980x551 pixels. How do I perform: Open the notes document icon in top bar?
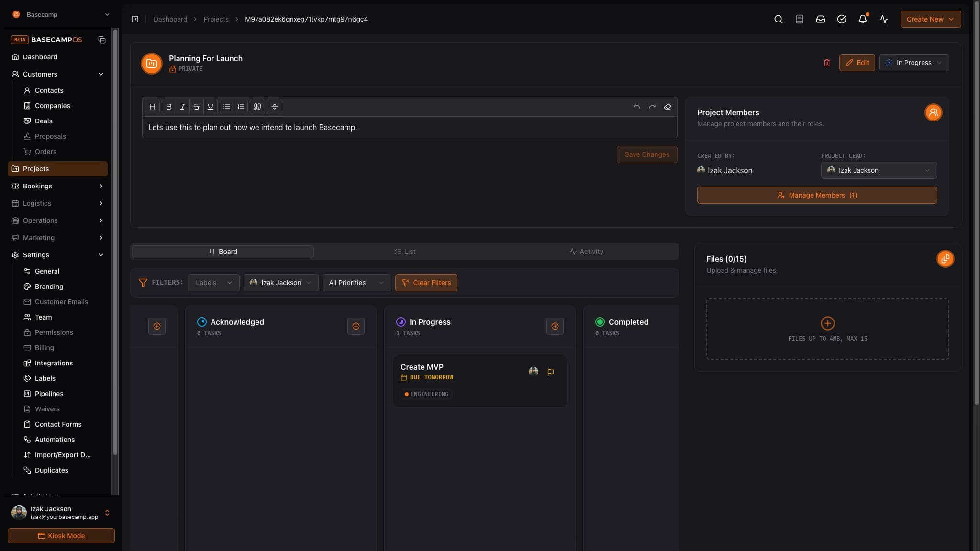coord(800,19)
